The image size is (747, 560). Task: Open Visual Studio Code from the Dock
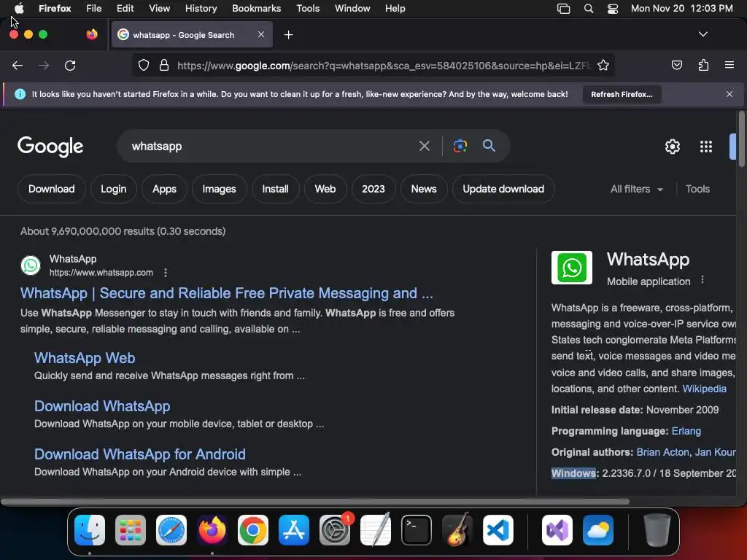pyautogui.click(x=498, y=530)
